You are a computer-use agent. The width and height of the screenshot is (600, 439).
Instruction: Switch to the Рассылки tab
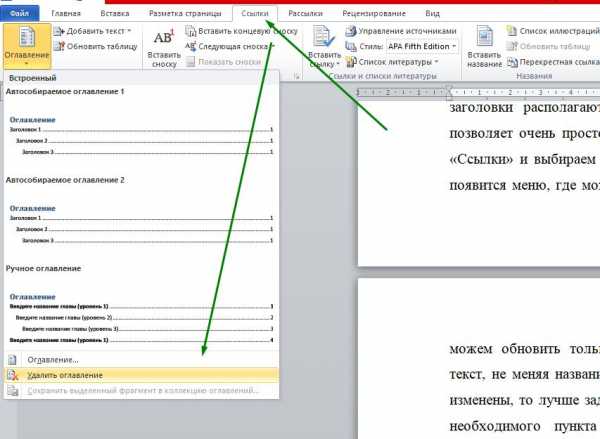click(x=305, y=13)
